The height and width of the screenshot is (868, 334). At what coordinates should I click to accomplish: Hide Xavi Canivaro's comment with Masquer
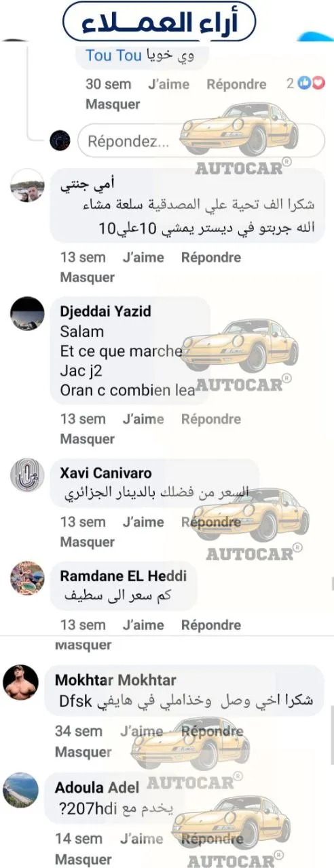click(87, 542)
